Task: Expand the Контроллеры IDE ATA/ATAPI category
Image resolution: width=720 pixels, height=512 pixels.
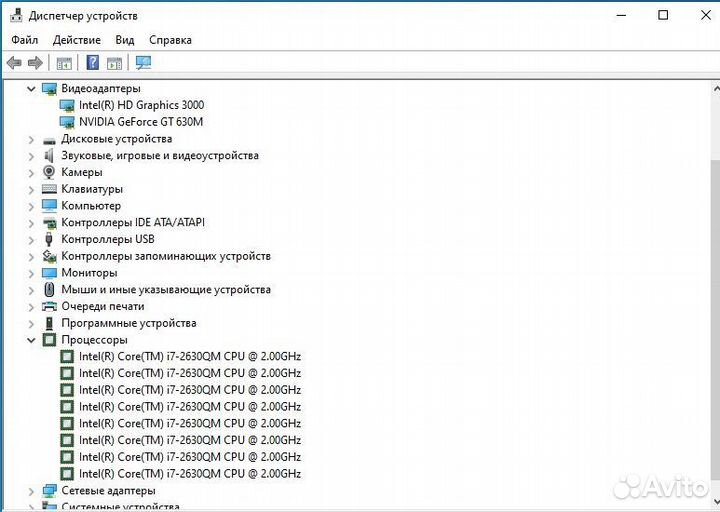Action: coord(31,223)
